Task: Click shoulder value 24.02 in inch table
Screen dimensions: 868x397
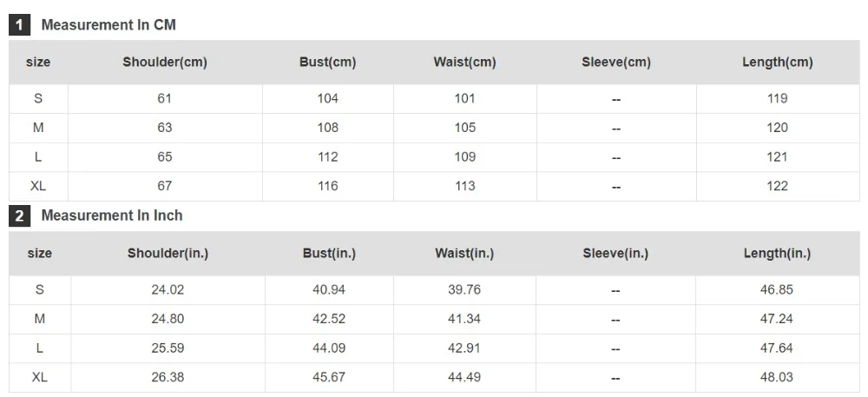Action: click(168, 289)
